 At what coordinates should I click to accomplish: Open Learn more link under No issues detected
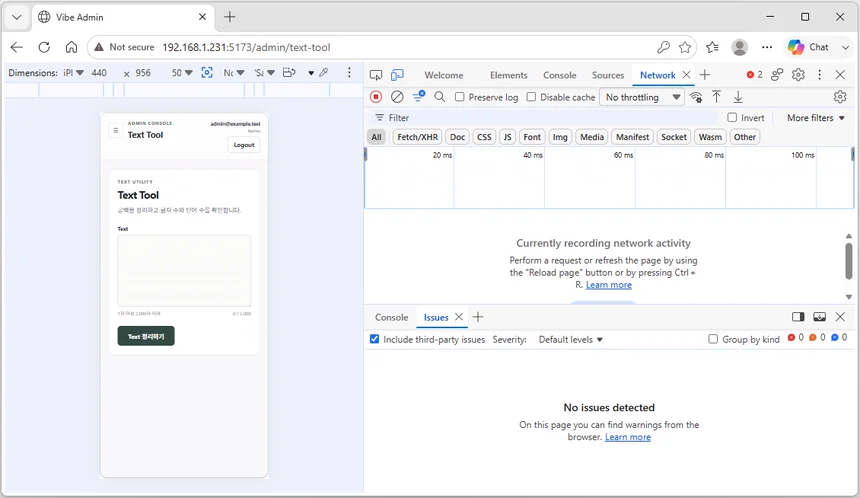point(627,437)
